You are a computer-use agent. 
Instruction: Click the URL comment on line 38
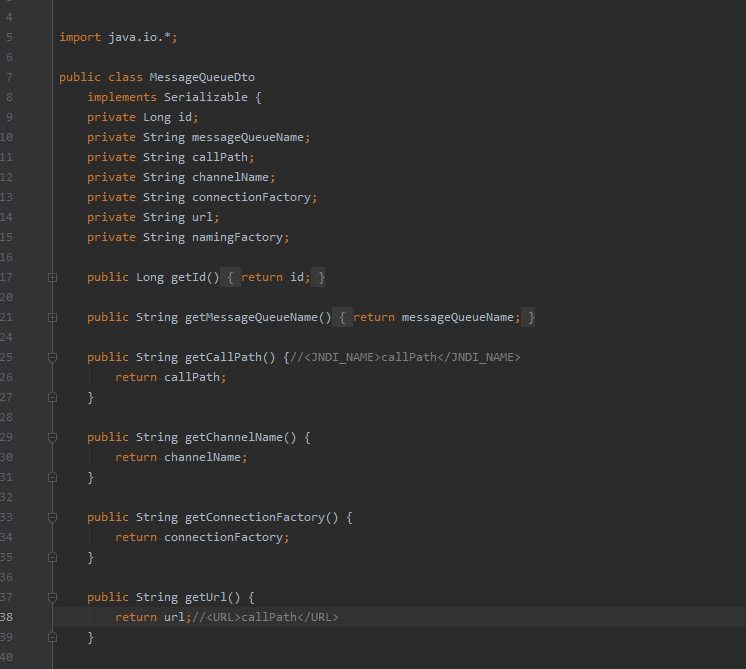(x=265, y=617)
